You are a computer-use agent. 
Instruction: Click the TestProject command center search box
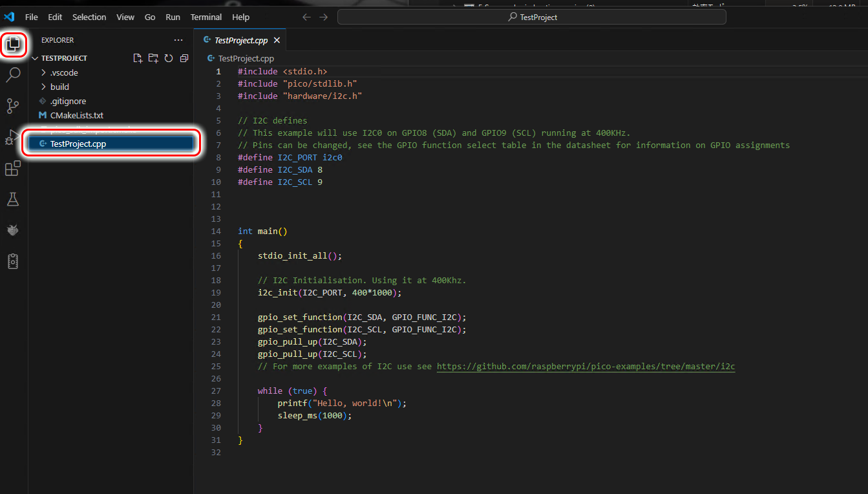point(531,17)
